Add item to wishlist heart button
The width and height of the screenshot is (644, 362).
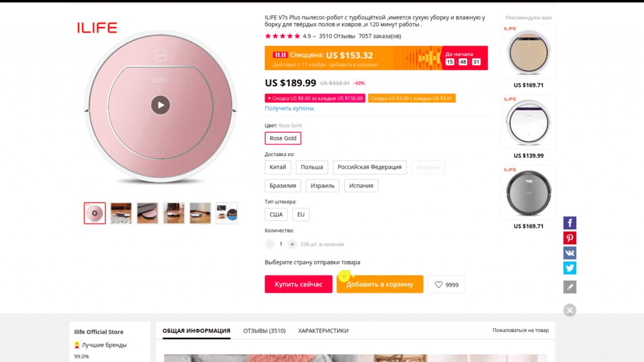coord(447,285)
